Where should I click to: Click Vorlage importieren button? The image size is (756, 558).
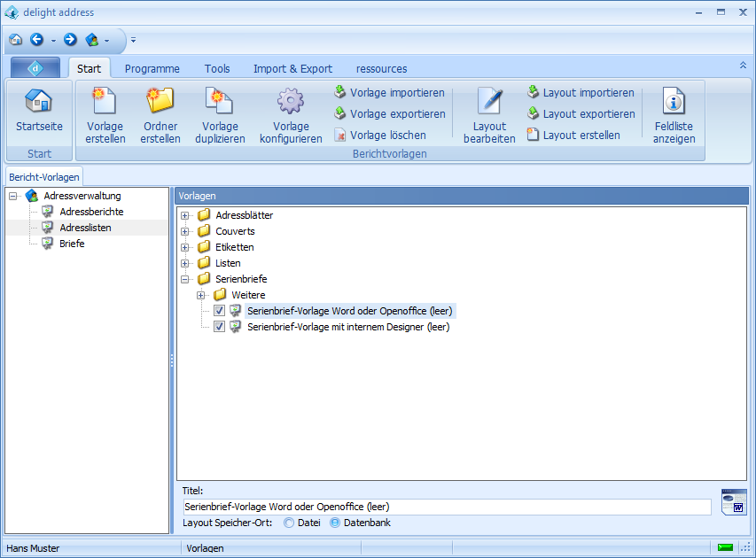pyautogui.click(x=389, y=93)
